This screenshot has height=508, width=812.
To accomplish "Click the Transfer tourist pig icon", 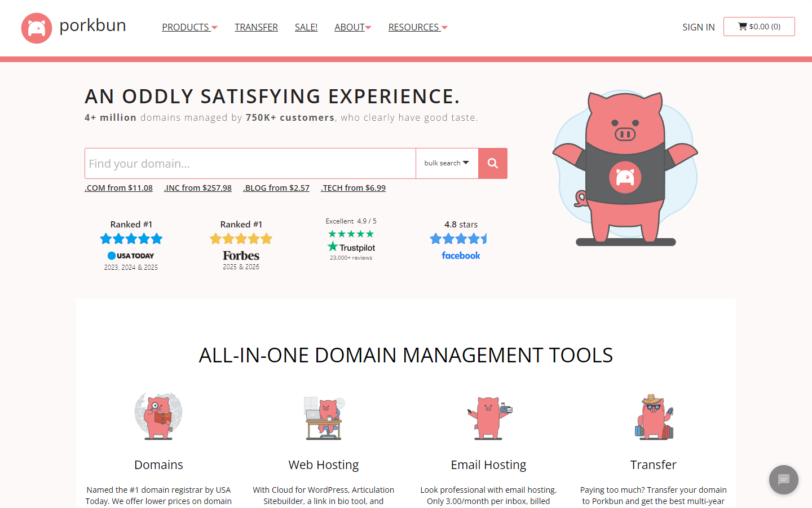I will (x=654, y=417).
